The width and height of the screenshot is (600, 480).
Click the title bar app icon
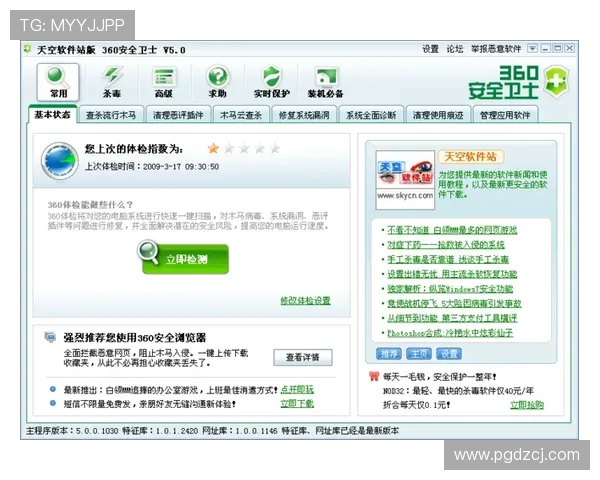tap(27, 49)
